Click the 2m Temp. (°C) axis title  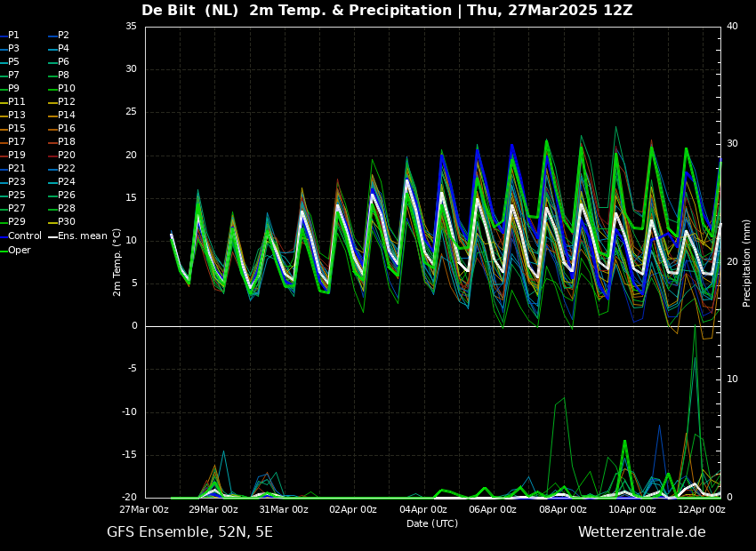[117, 262]
